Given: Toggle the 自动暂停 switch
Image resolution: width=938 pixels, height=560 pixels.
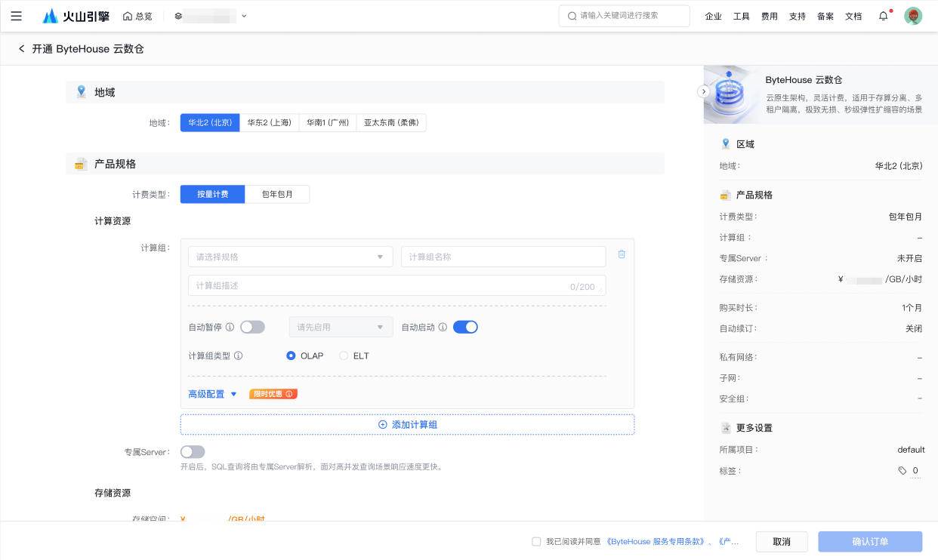Looking at the screenshot, I should (x=252, y=327).
